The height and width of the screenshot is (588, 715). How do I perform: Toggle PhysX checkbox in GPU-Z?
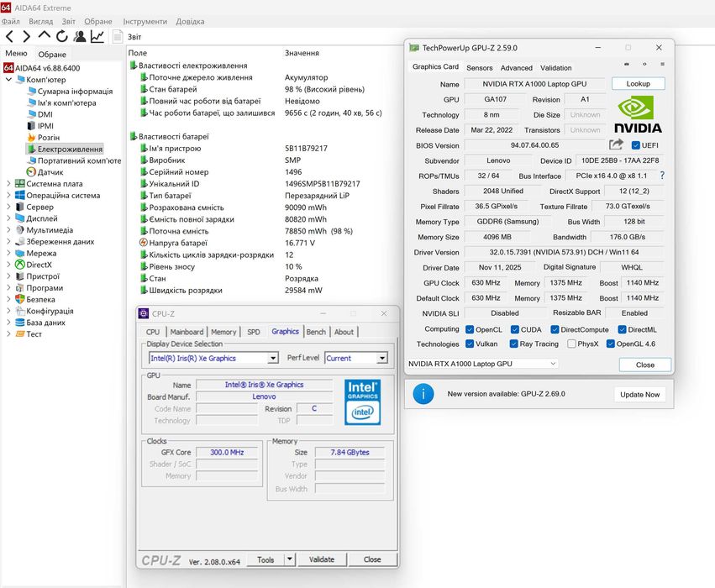coord(571,344)
